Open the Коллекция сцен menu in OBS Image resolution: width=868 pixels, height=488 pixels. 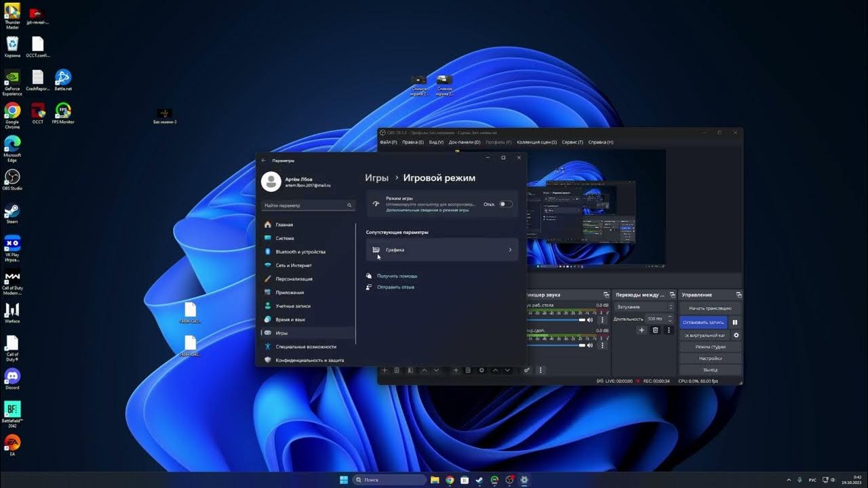click(x=536, y=142)
